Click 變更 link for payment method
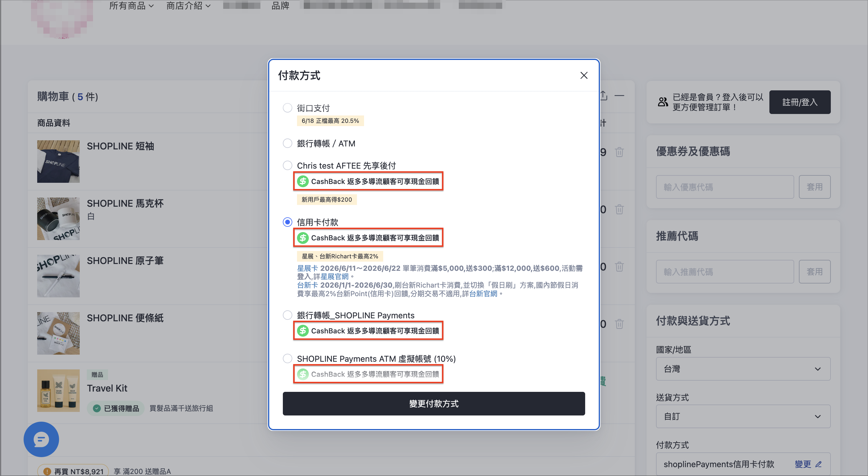 click(803, 464)
